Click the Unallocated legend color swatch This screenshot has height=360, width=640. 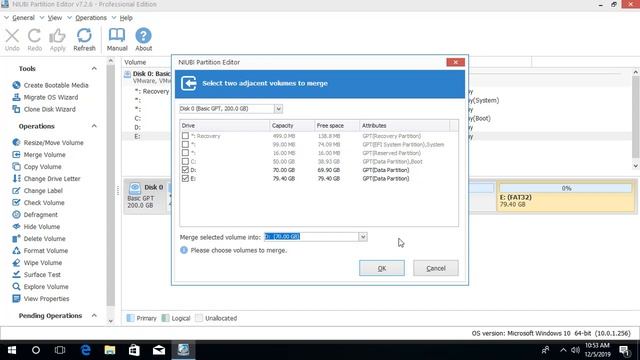[199, 318]
